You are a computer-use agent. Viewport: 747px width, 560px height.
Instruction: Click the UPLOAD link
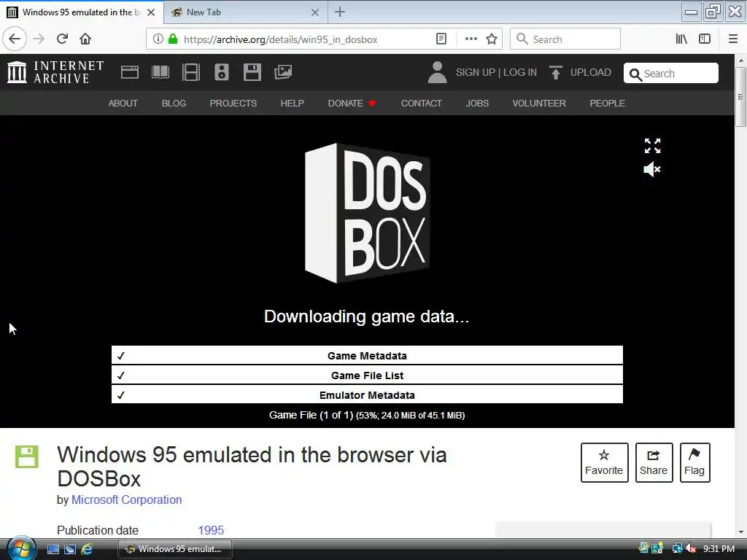click(580, 72)
